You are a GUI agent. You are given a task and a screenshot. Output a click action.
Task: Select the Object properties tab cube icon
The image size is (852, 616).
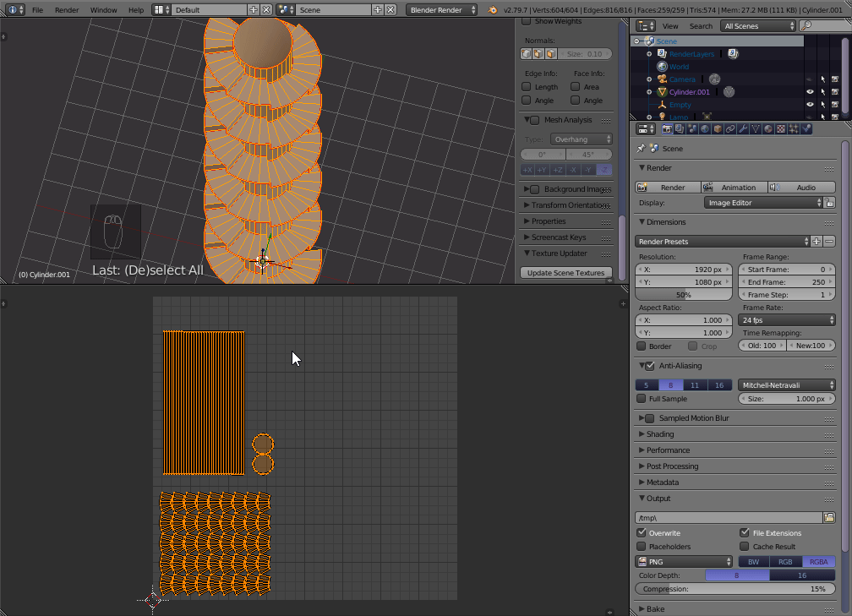(x=718, y=128)
